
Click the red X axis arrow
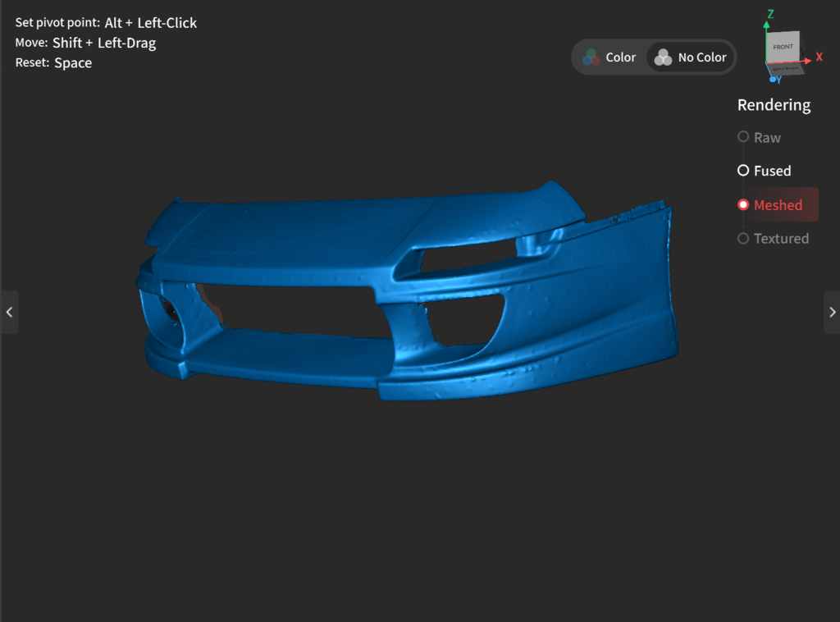coord(813,57)
